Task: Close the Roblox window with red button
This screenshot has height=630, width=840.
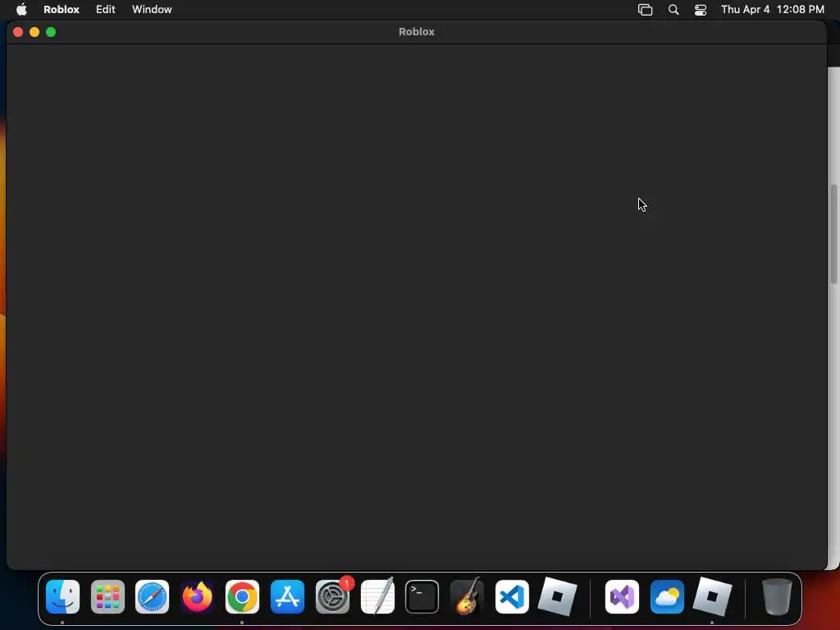Action: (x=18, y=32)
